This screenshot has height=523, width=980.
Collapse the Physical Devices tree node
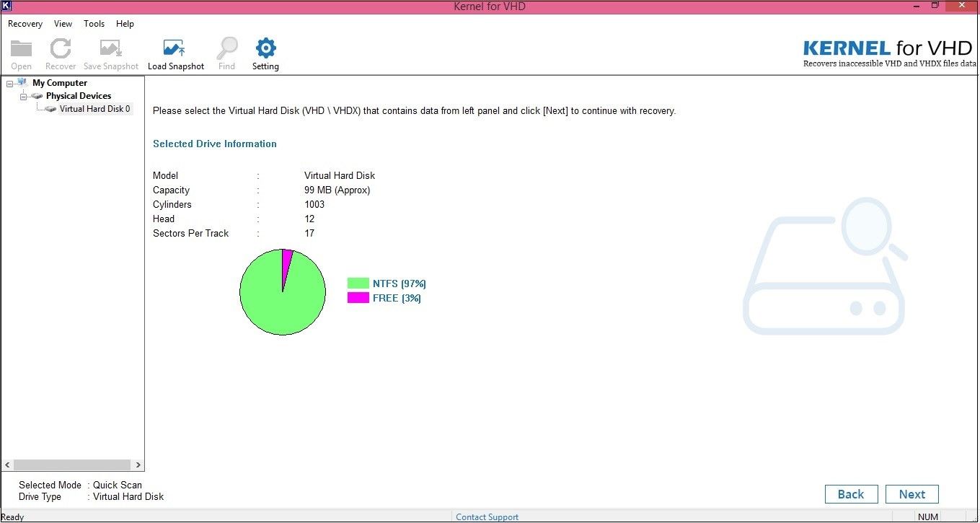(23, 97)
